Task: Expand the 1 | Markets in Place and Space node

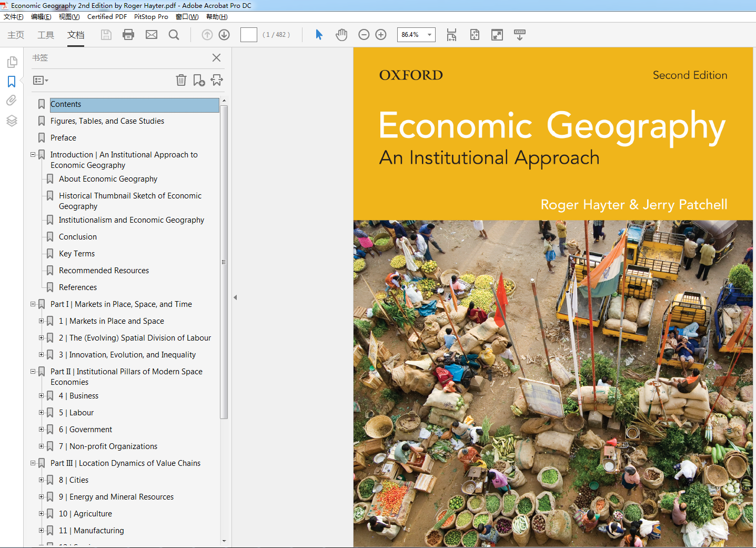Action: click(x=42, y=321)
